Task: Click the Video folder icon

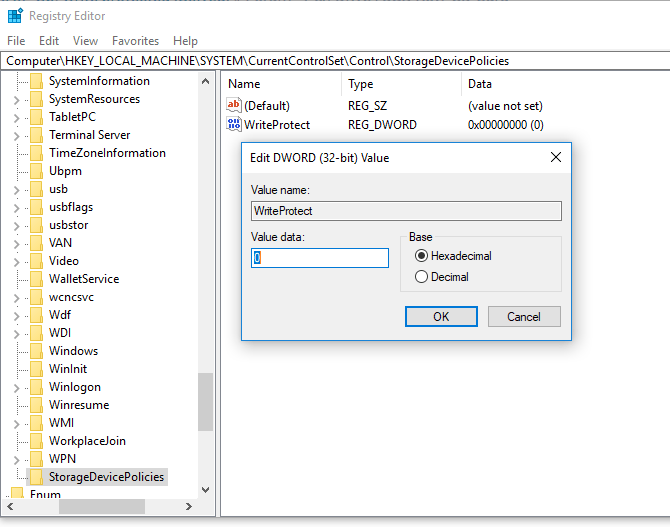Action: (37, 261)
